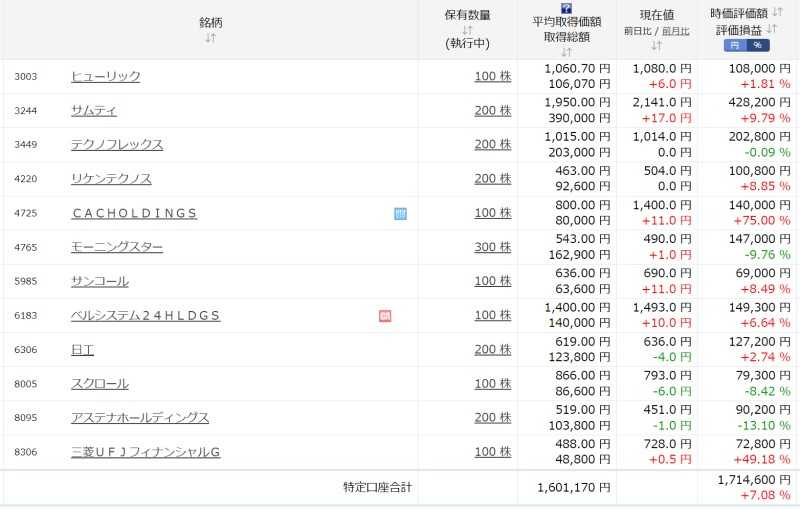Screen dimensions: 800x509
Task: Select the total +7.08 % gain
Action: 765,495
